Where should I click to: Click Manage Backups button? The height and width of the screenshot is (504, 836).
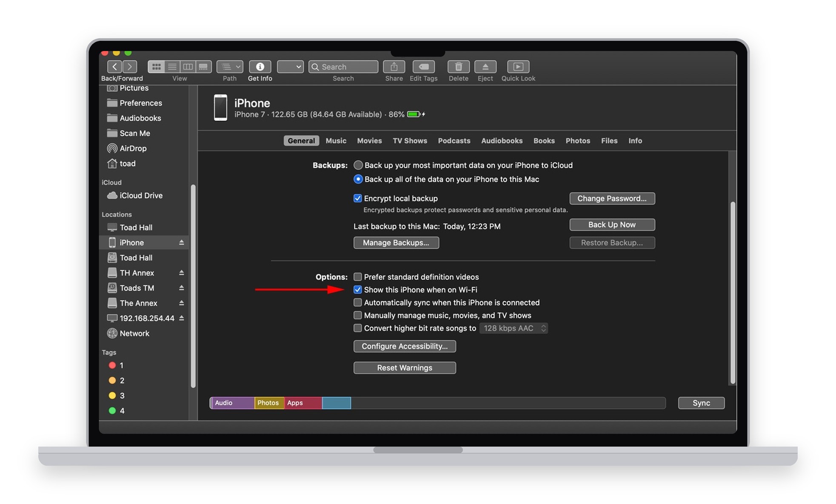tap(396, 243)
